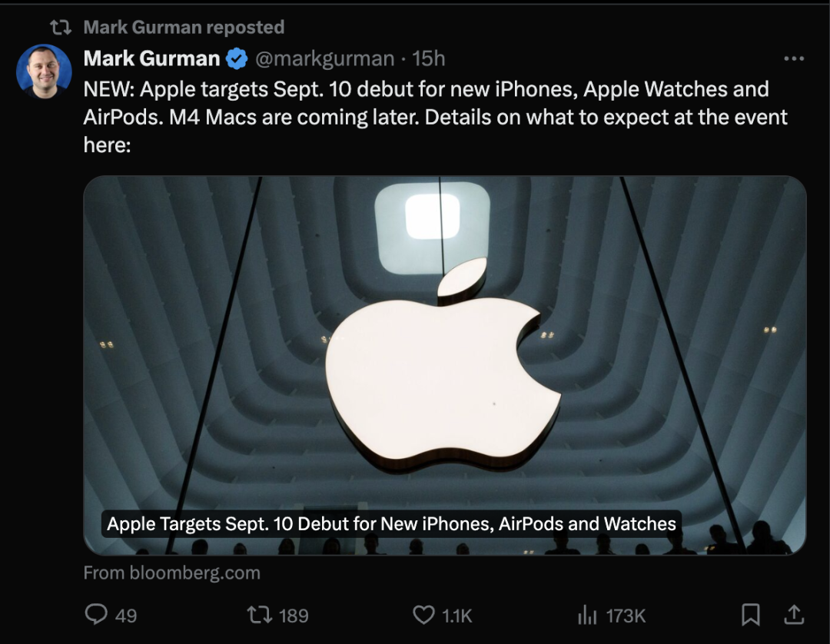Viewport: 830px width, 644px height.
Task: Click the Mark Gurman display name
Action: pos(151,58)
